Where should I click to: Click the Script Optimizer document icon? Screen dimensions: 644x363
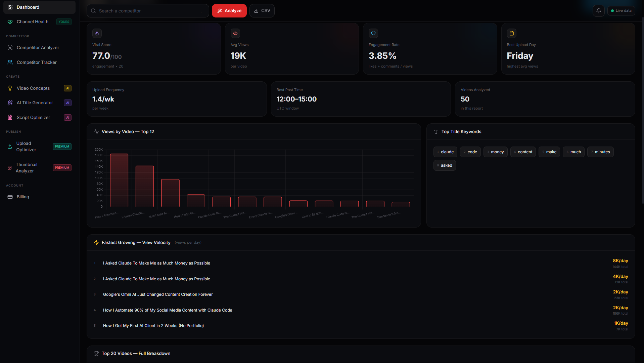click(x=10, y=118)
